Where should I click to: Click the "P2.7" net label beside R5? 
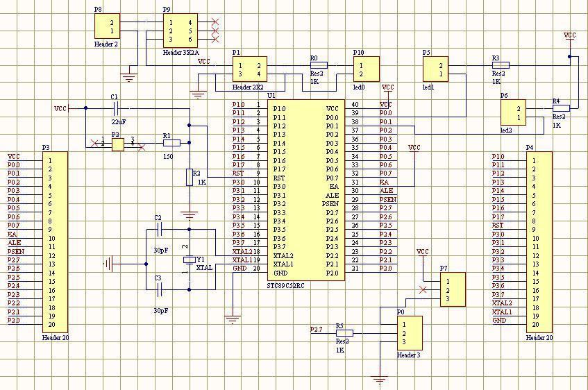316,329
